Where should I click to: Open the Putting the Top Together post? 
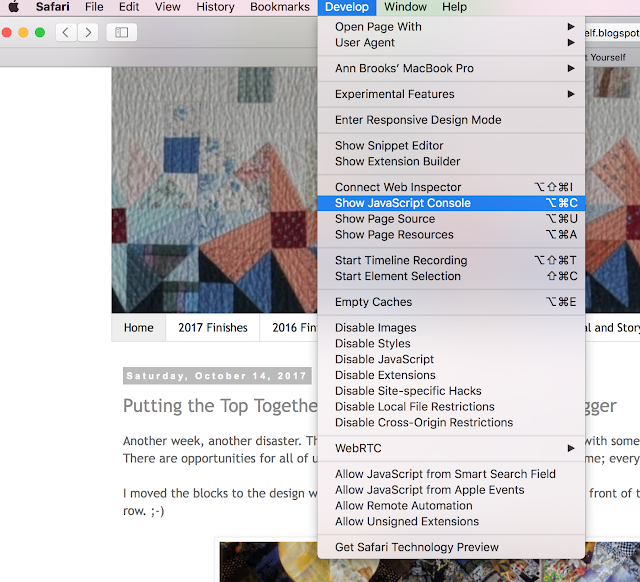tap(220, 406)
